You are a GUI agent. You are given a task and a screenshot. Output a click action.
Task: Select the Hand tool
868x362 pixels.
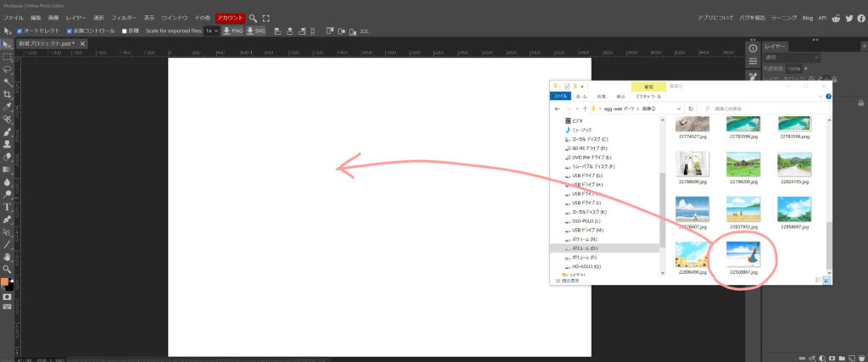(7, 256)
